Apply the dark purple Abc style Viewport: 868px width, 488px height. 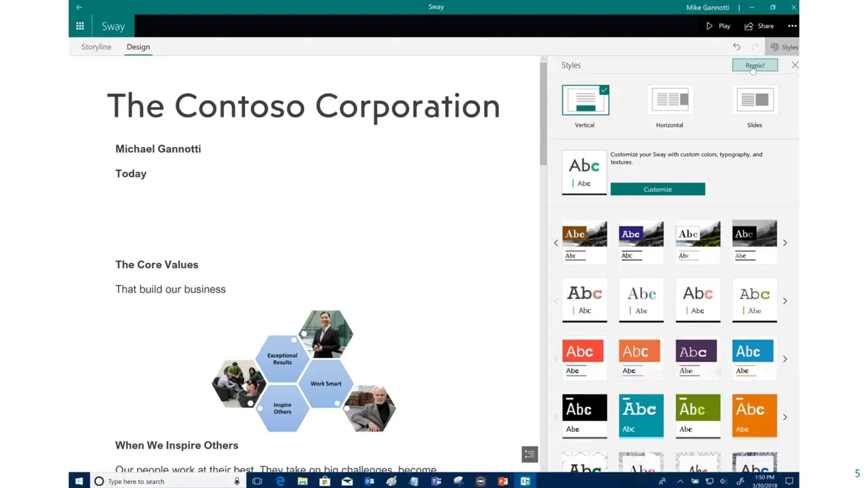pyautogui.click(x=698, y=359)
